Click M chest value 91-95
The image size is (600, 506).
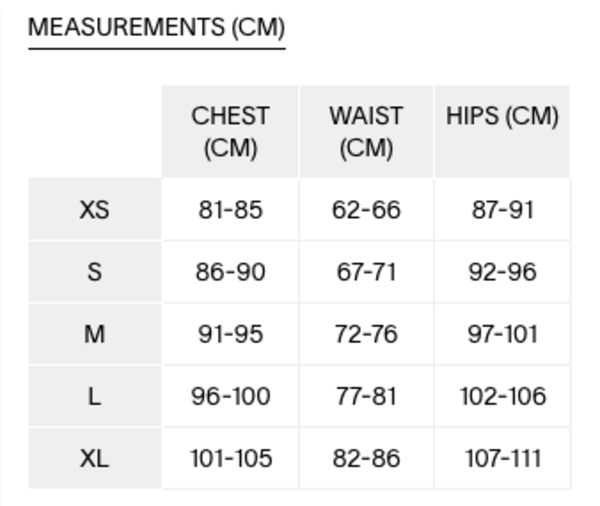tap(230, 334)
